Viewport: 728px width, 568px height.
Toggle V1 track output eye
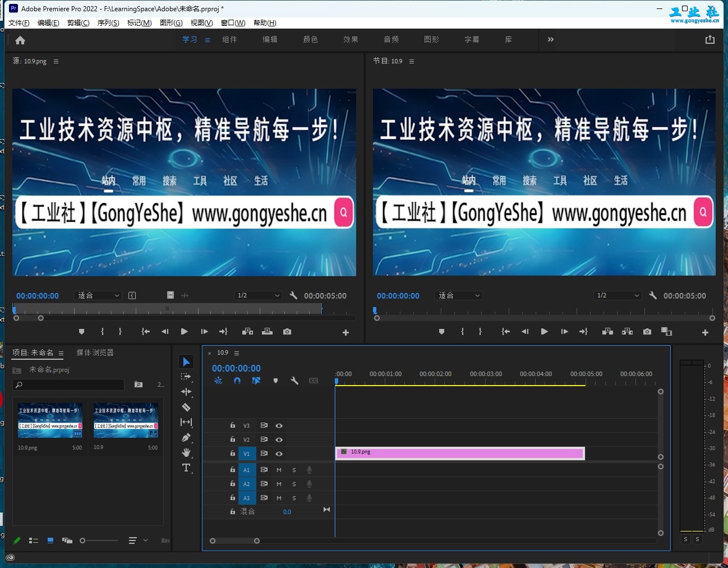point(279,454)
